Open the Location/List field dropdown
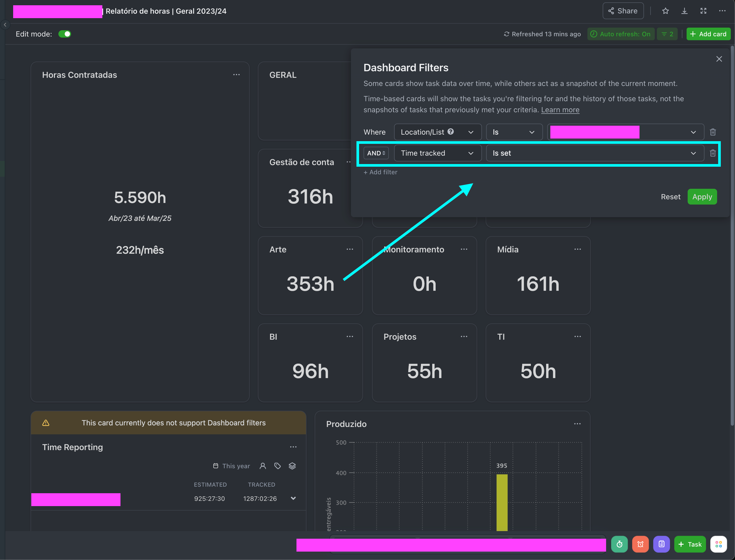This screenshot has width=735, height=560. tap(437, 132)
